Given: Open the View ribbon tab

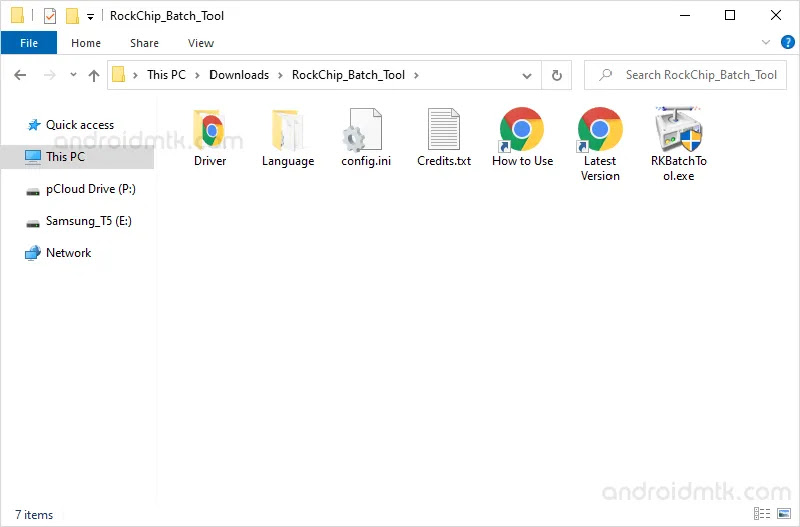Looking at the screenshot, I should [201, 43].
